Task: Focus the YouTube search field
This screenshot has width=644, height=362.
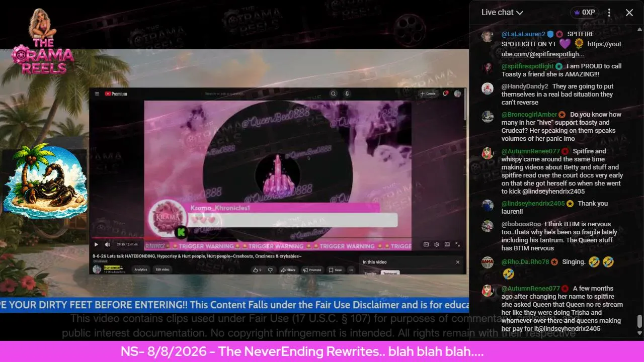Action: pyautogui.click(x=264, y=94)
